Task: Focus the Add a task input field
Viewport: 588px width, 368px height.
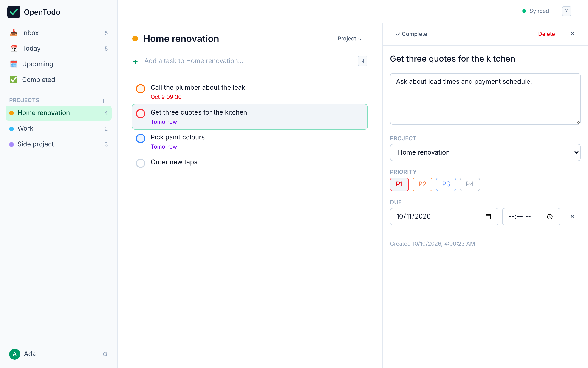Action: click(248, 61)
